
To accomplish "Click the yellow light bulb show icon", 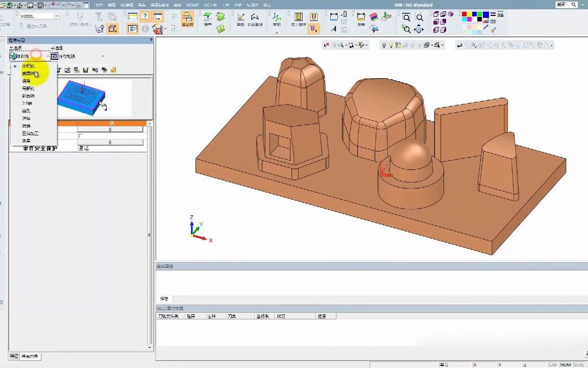I will [390, 45].
